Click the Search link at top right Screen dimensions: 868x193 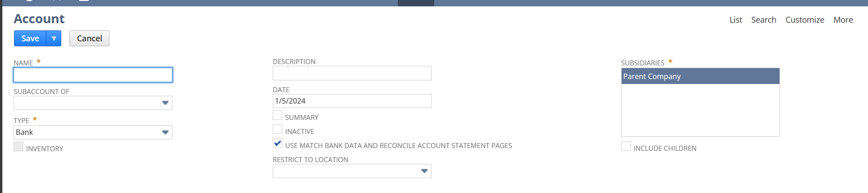[x=764, y=20]
